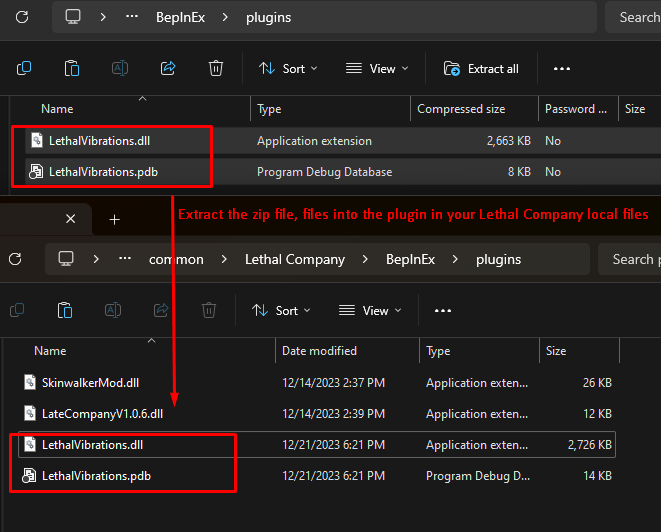
Task: Open hidden path ellipsis in top window breadcrumb
Action: click(x=132, y=16)
